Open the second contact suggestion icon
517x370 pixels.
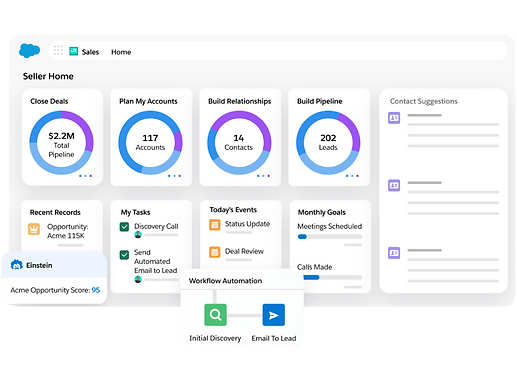[394, 185]
